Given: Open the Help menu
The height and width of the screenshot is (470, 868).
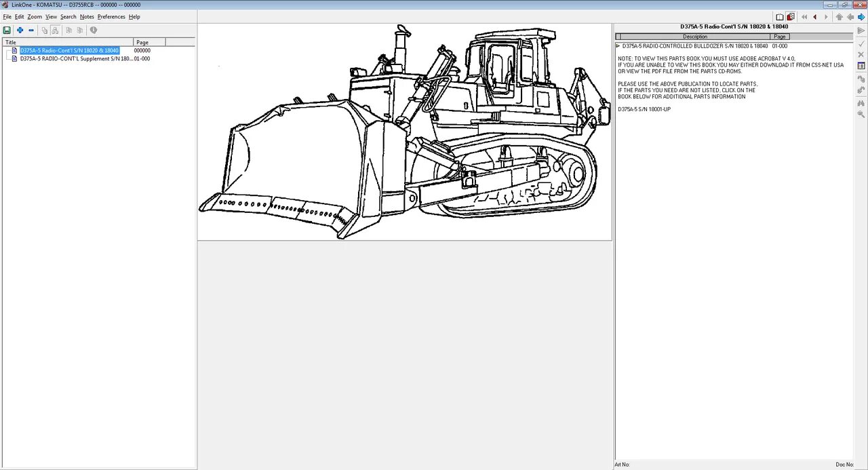Looking at the screenshot, I should [x=134, y=16].
